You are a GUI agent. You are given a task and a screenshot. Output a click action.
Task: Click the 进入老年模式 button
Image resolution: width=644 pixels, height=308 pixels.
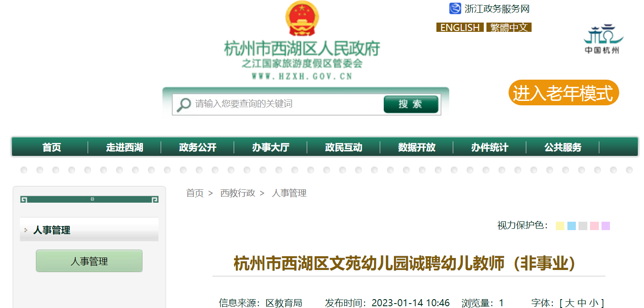click(563, 92)
